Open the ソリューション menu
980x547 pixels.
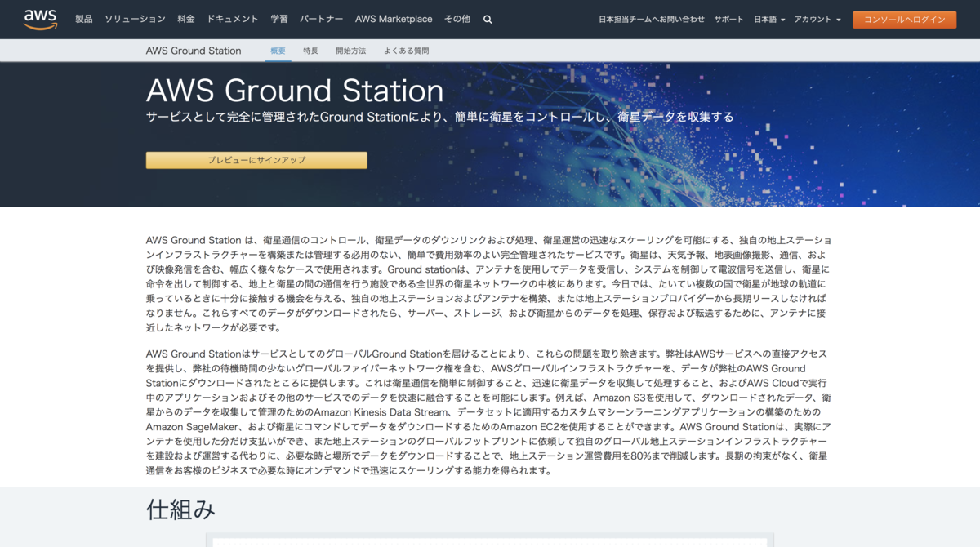pos(135,19)
